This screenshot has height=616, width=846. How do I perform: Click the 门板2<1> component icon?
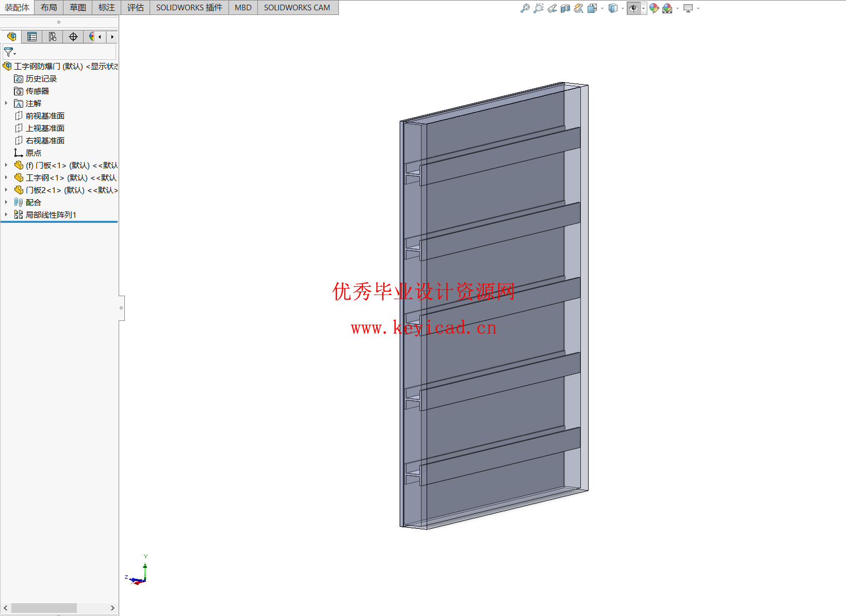19,190
